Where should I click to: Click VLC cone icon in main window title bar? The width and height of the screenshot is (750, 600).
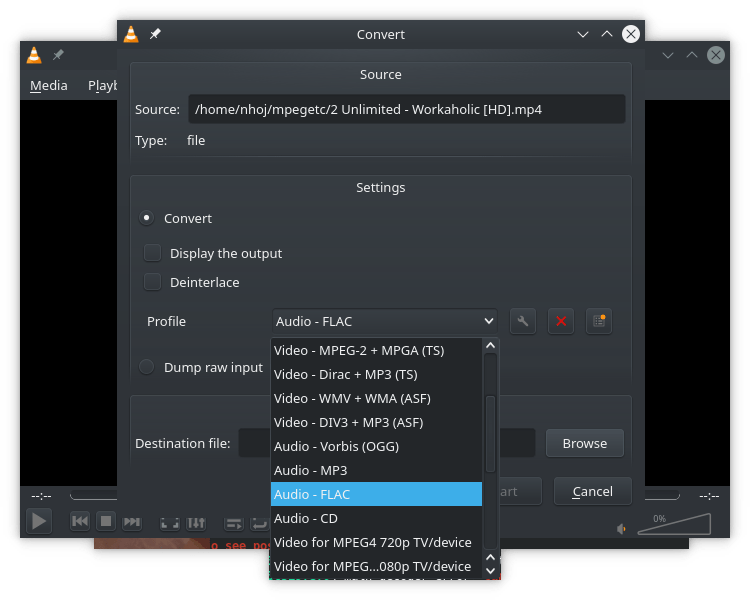coord(34,55)
